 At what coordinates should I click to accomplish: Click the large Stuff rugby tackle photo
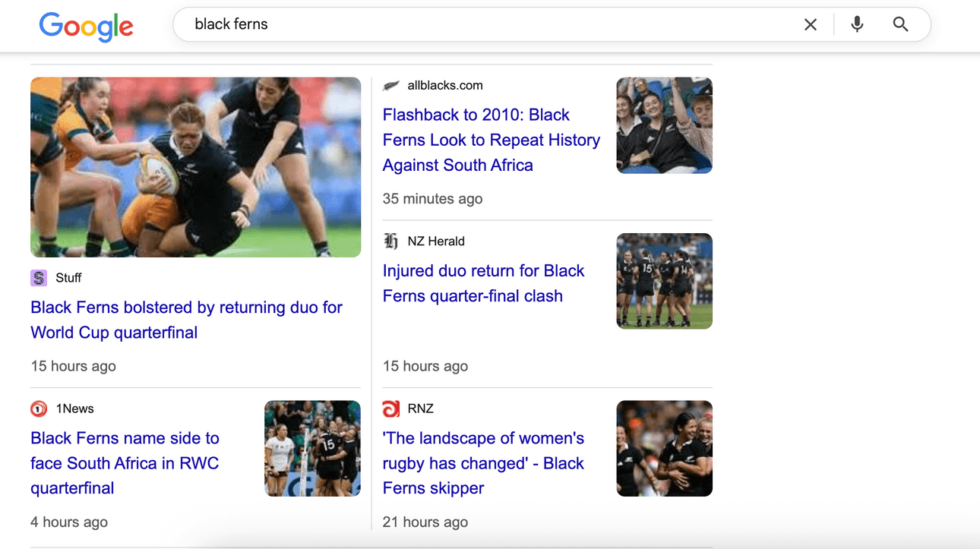(195, 167)
